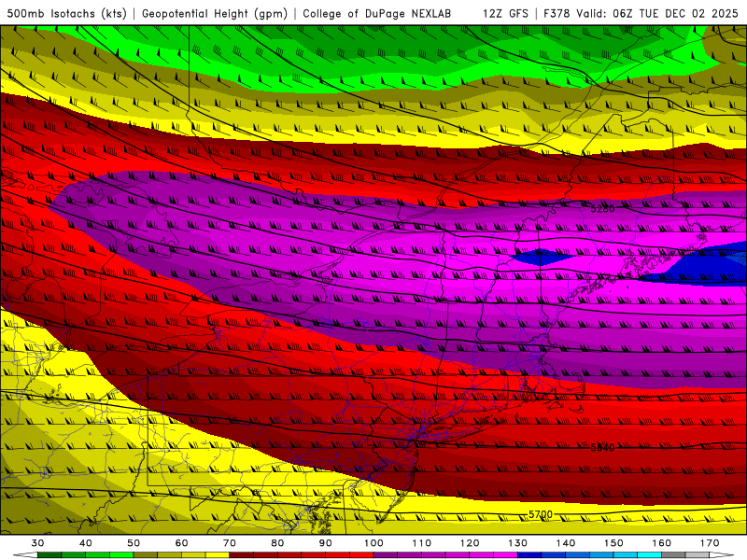Click the dark green swatch right of 30
Viewport: 747px width, 560px height.
49,555
